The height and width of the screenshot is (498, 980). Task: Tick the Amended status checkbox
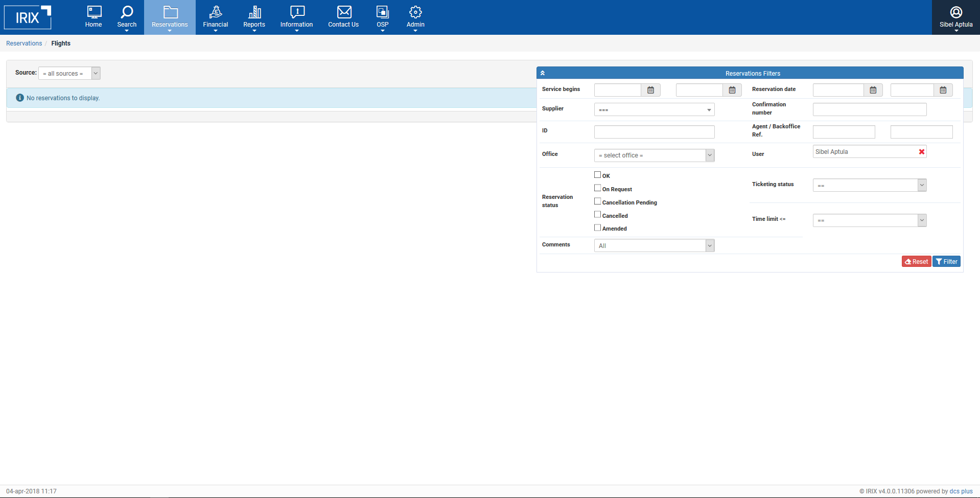click(597, 228)
